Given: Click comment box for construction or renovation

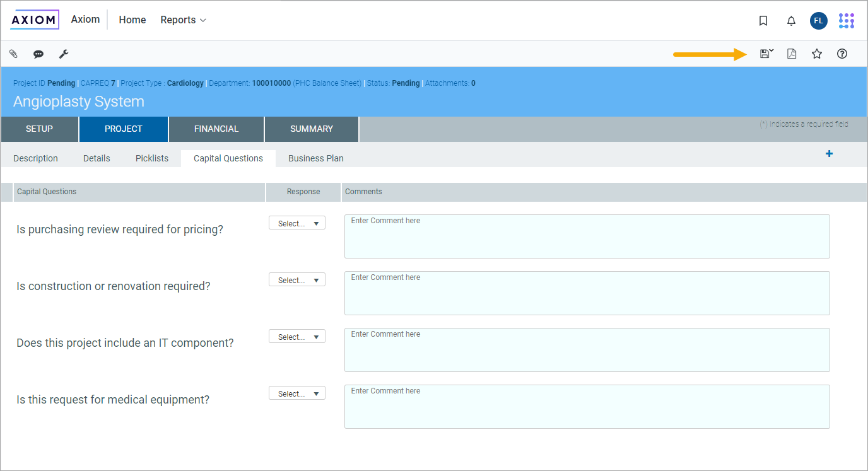Looking at the screenshot, I should tap(587, 293).
